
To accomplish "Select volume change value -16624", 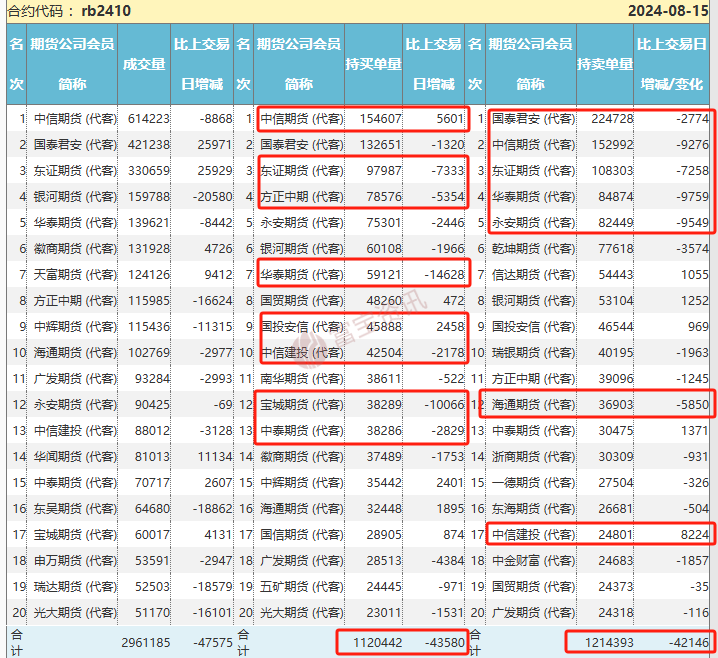I will [212, 301].
